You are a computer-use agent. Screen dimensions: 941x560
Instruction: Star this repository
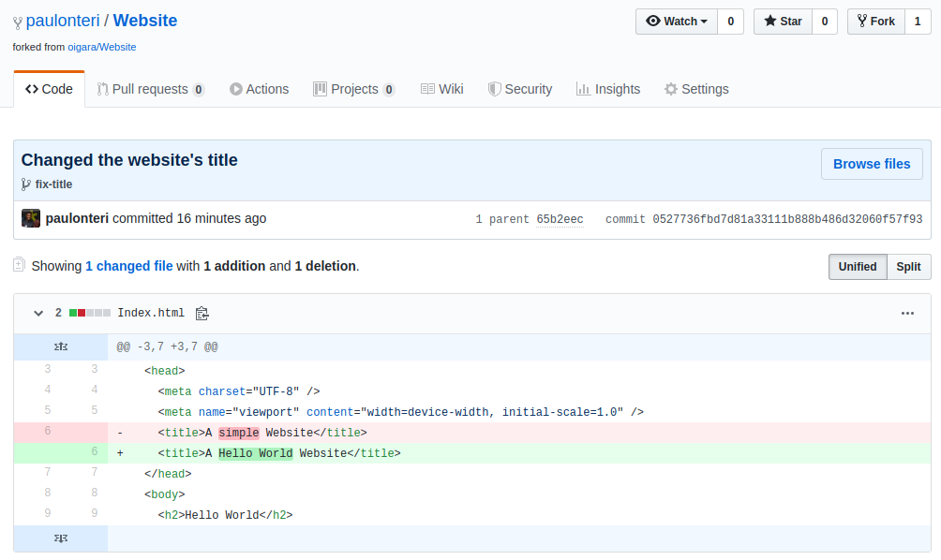(783, 22)
